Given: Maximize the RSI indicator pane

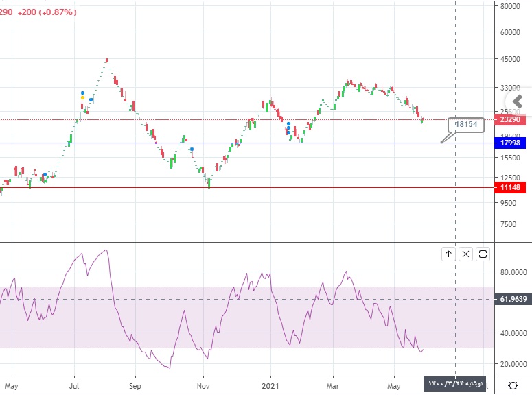Looking at the screenshot, I should [483, 254].
